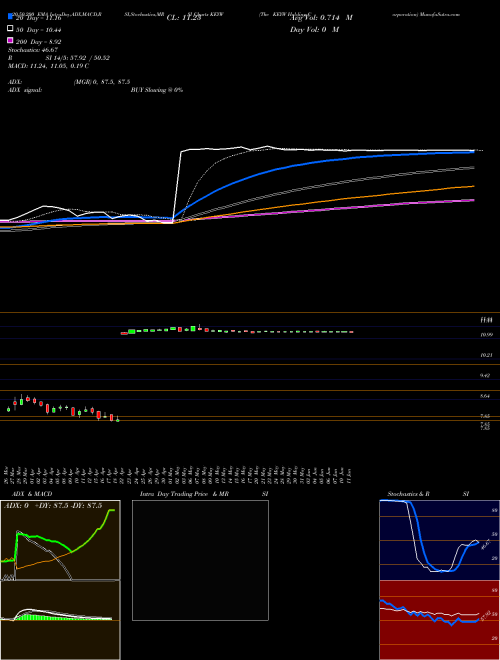Click the blue Stochastics oscillator chart
Viewport: 500px width, 660px height.
click(x=439, y=540)
